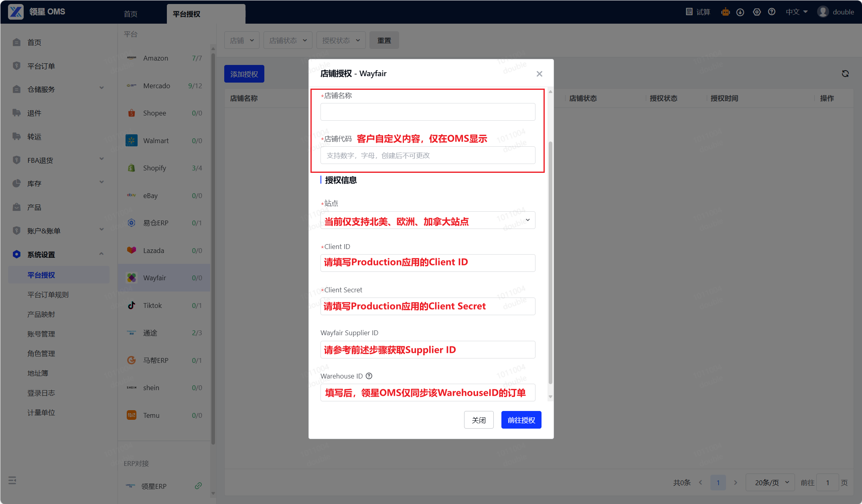Screen dimensions: 862x504
Task: Click the download icon in top bar
Action: [740, 12]
